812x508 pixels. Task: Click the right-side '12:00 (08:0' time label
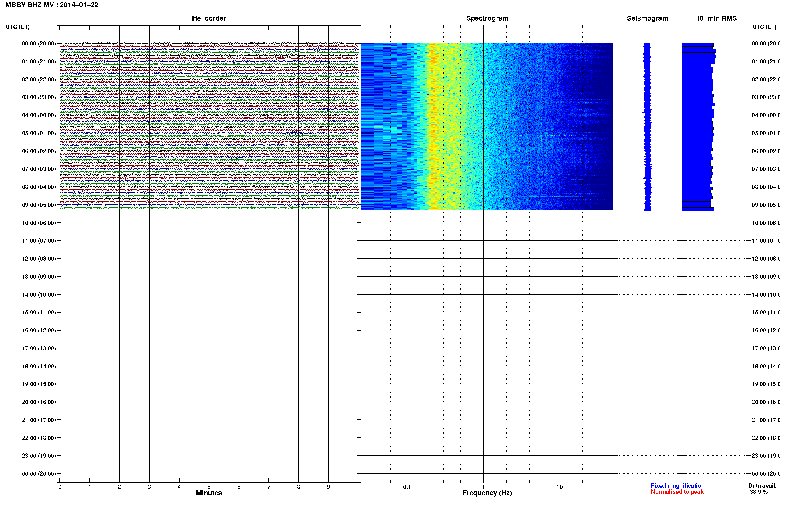pos(766,259)
